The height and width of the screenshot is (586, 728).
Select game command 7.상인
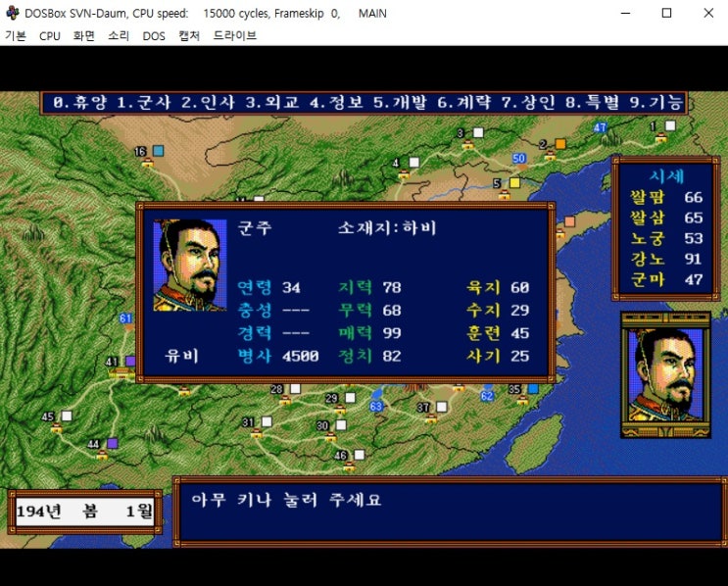click(528, 103)
